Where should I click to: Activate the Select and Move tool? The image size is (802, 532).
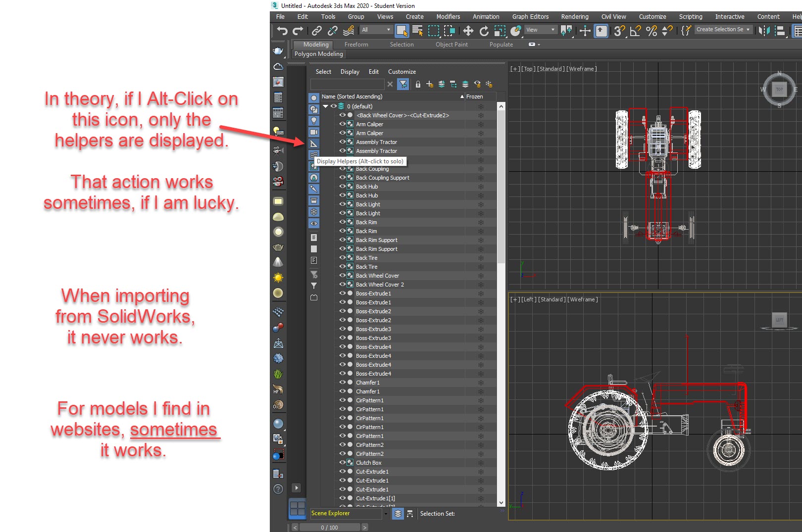pyautogui.click(x=468, y=31)
